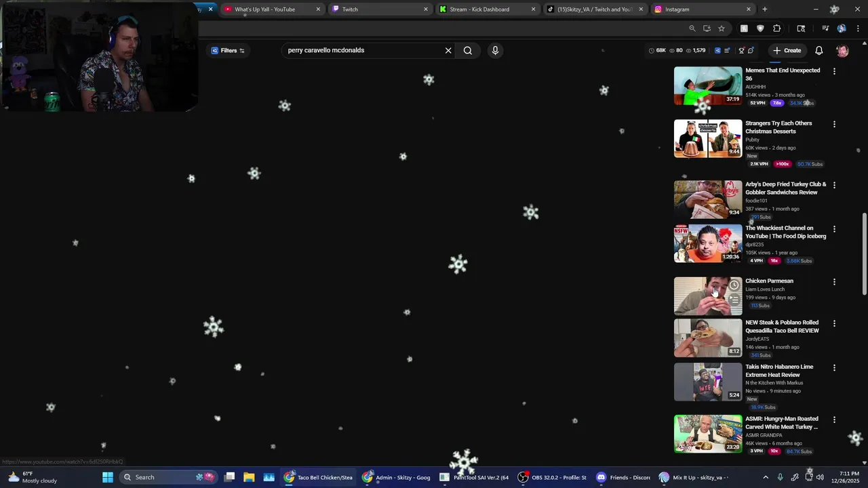Click the search magnifier button

468,50
